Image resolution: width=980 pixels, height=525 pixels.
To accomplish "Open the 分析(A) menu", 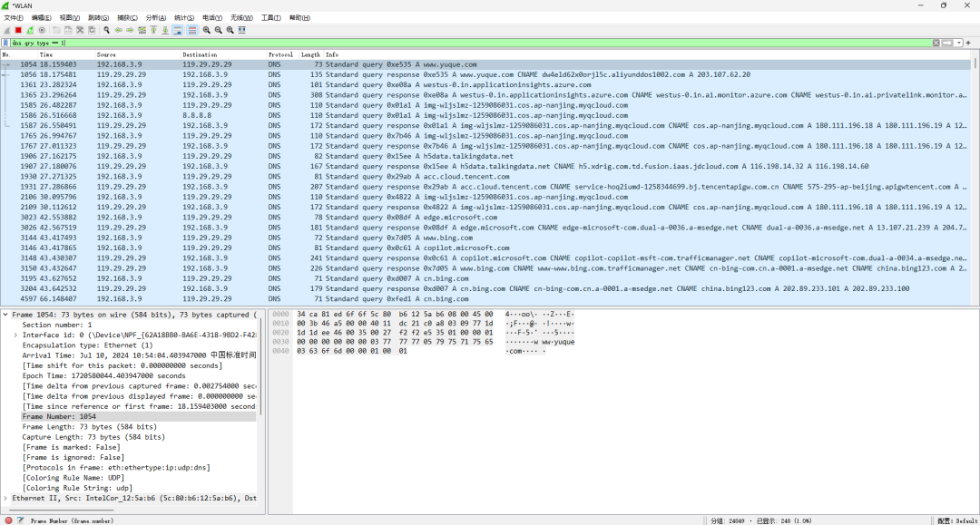I will [156, 17].
